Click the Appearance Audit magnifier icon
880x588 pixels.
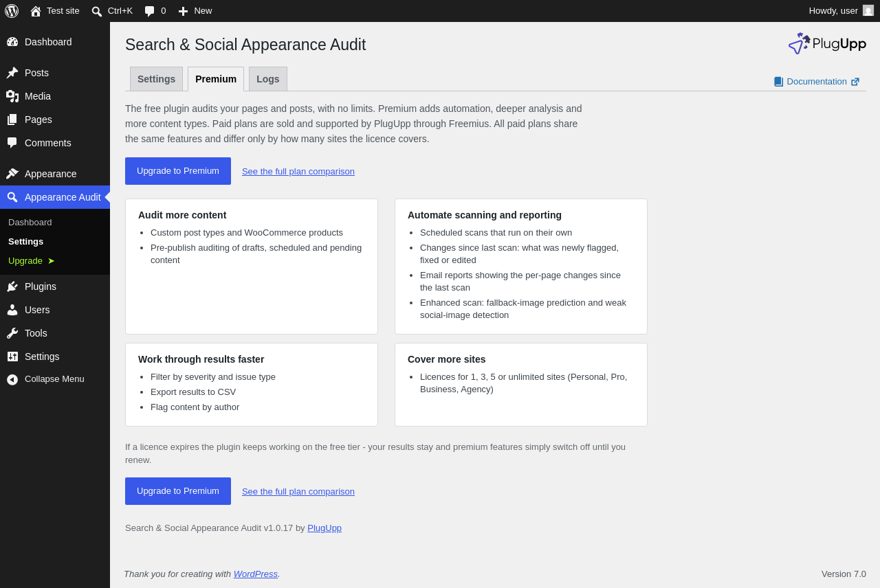click(12, 197)
